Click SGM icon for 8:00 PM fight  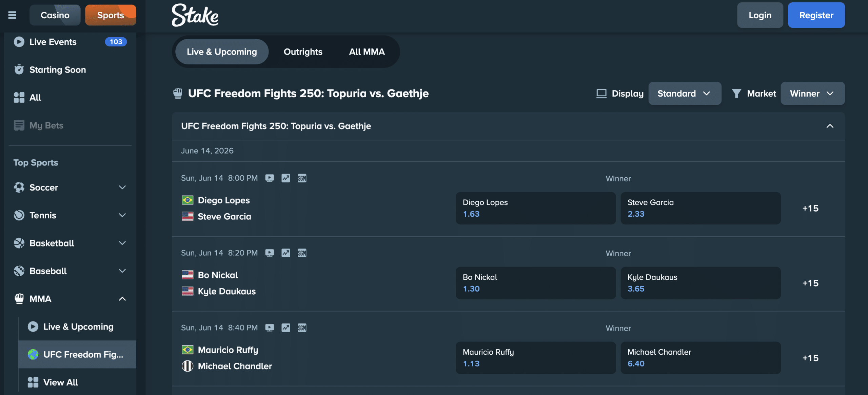pyautogui.click(x=302, y=178)
